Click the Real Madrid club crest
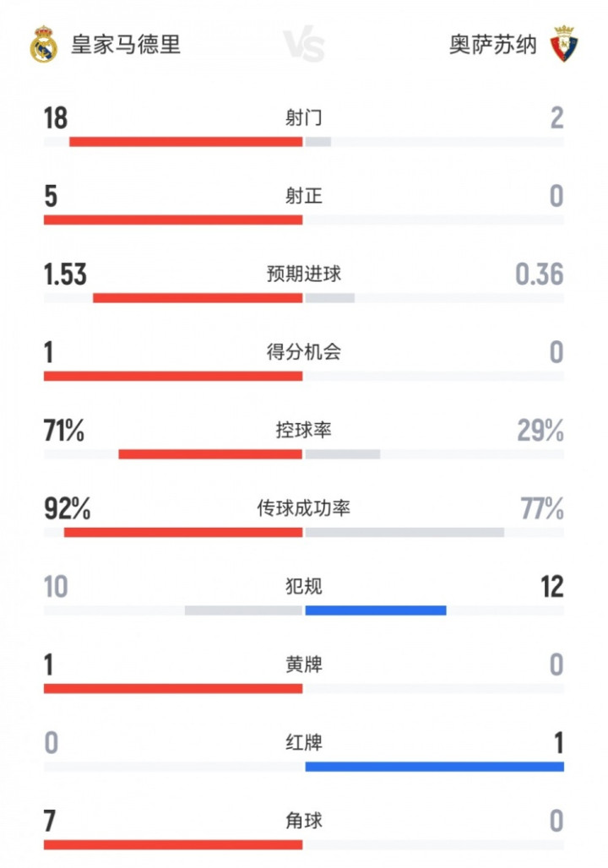 (43, 45)
